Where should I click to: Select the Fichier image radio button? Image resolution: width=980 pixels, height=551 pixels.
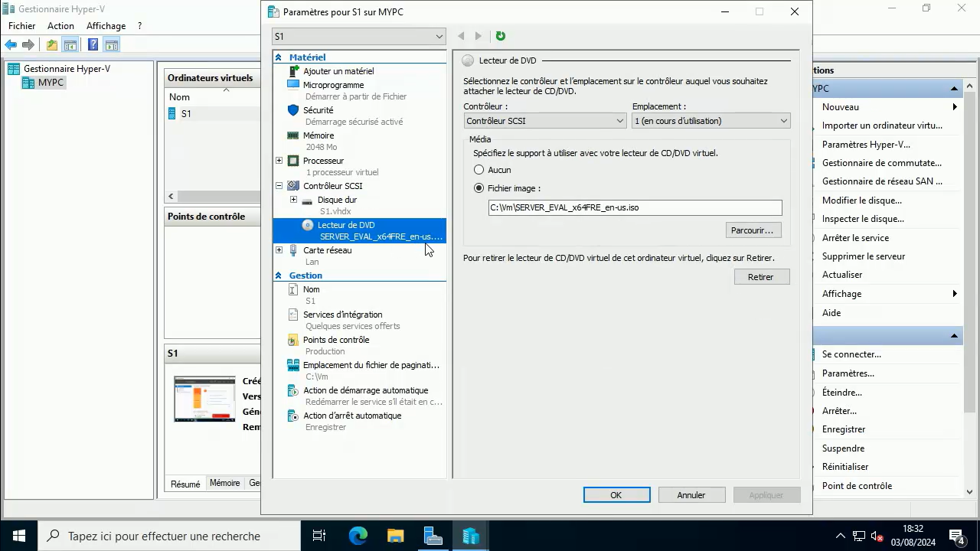[x=479, y=188]
